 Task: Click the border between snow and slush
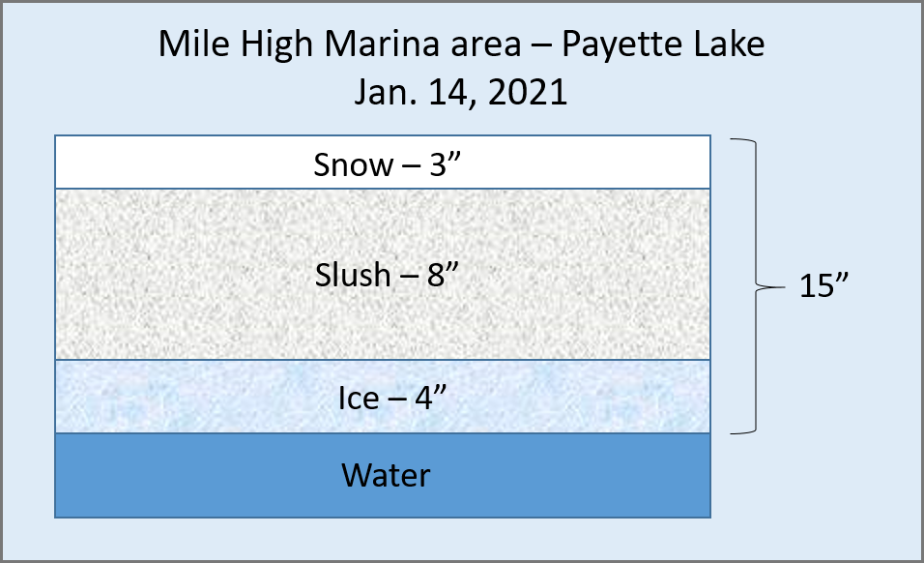click(x=383, y=189)
